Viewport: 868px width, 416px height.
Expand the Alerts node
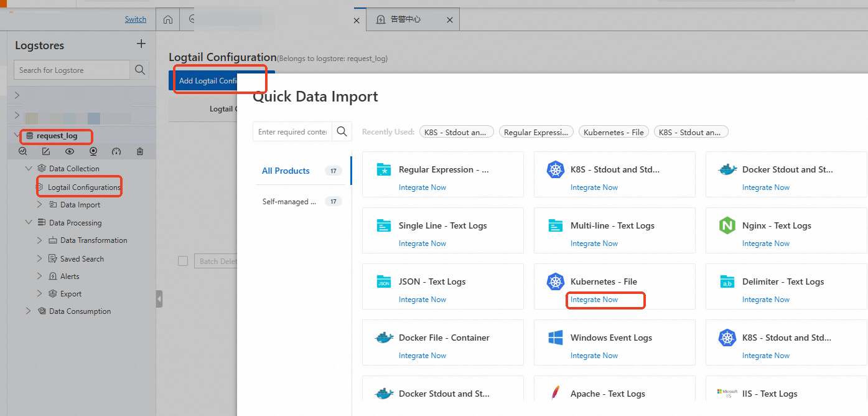pyautogui.click(x=39, y=276)
